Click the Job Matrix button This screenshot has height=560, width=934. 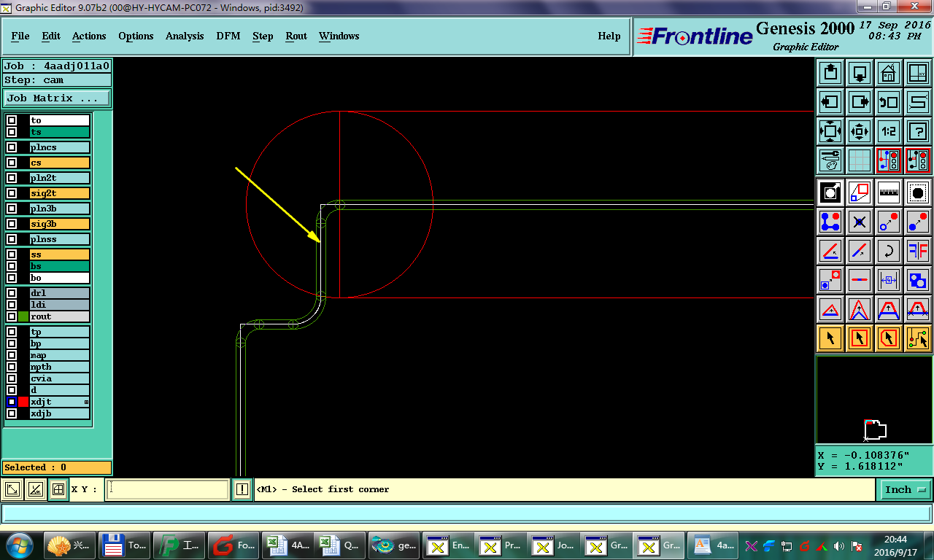(57, 98)
